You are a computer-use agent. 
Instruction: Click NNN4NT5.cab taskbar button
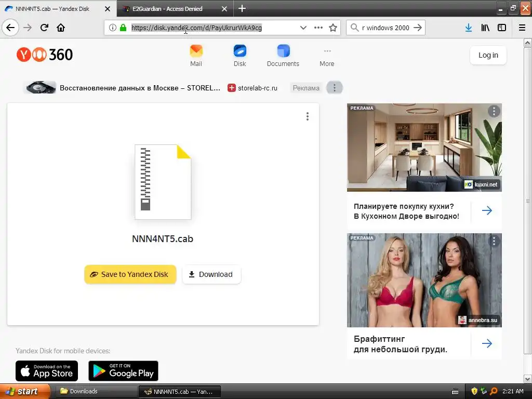(x=179, y=392)
